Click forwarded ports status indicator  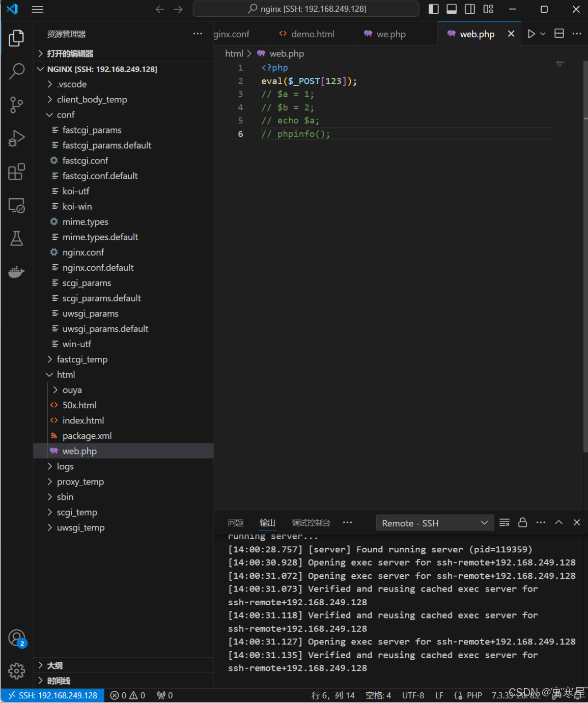pos(165,695)
